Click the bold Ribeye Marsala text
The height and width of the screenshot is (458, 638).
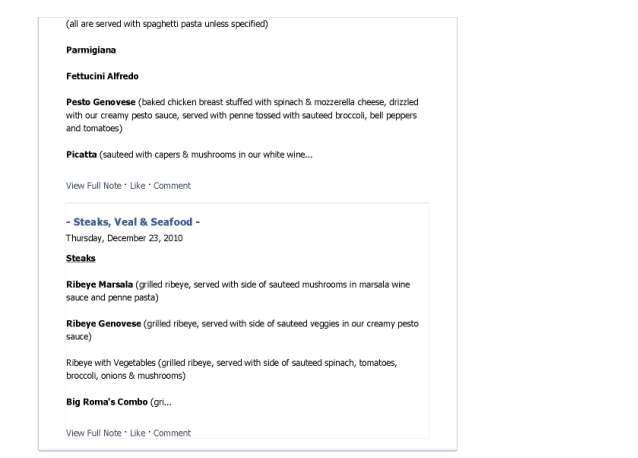[99, 284]
